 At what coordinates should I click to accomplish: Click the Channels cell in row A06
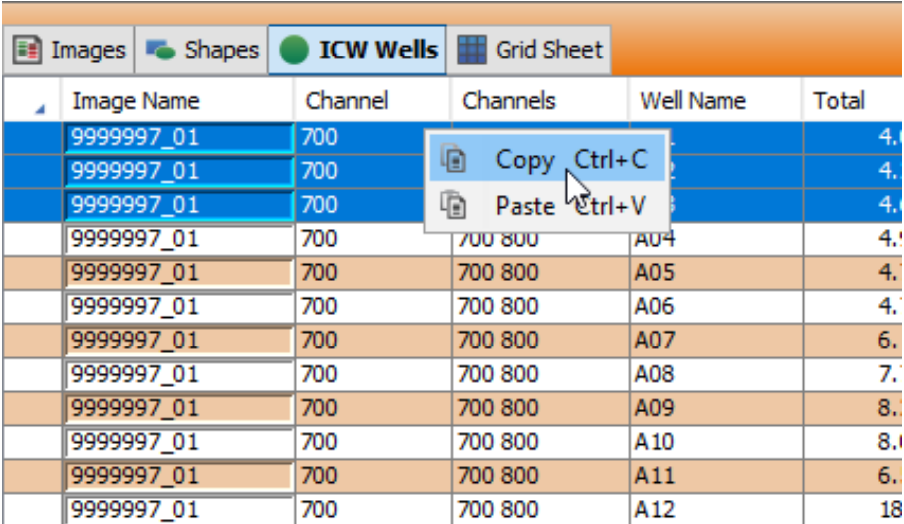[541, 306]
